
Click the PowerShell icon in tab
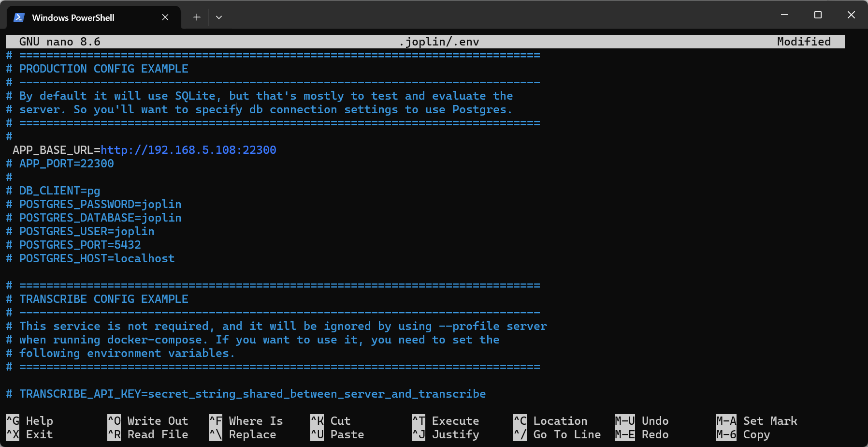pos(19,17)
